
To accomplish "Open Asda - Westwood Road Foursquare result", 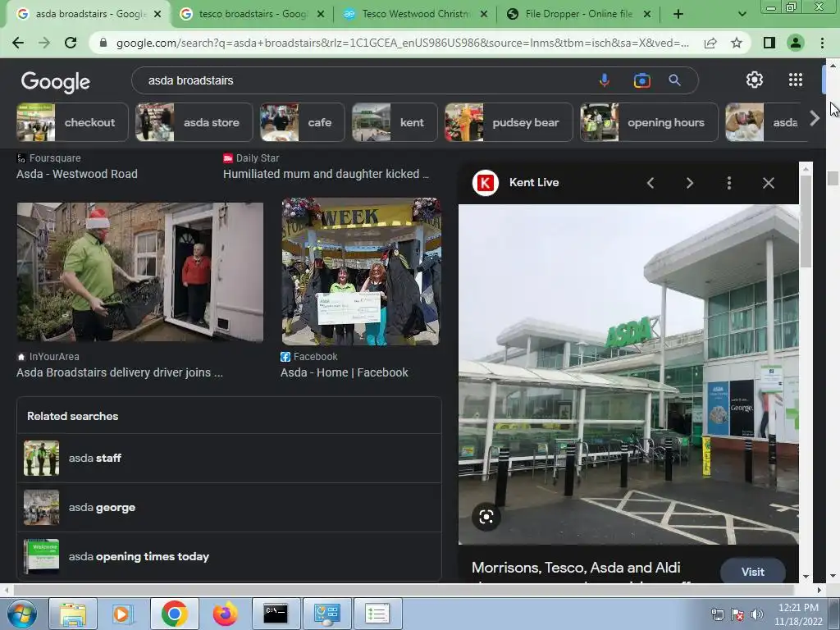I will [x=76, y=174].
